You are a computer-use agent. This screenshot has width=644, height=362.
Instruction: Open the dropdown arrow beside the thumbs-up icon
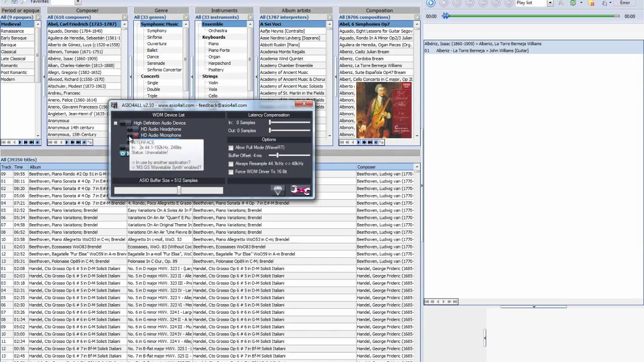(610, 3)
